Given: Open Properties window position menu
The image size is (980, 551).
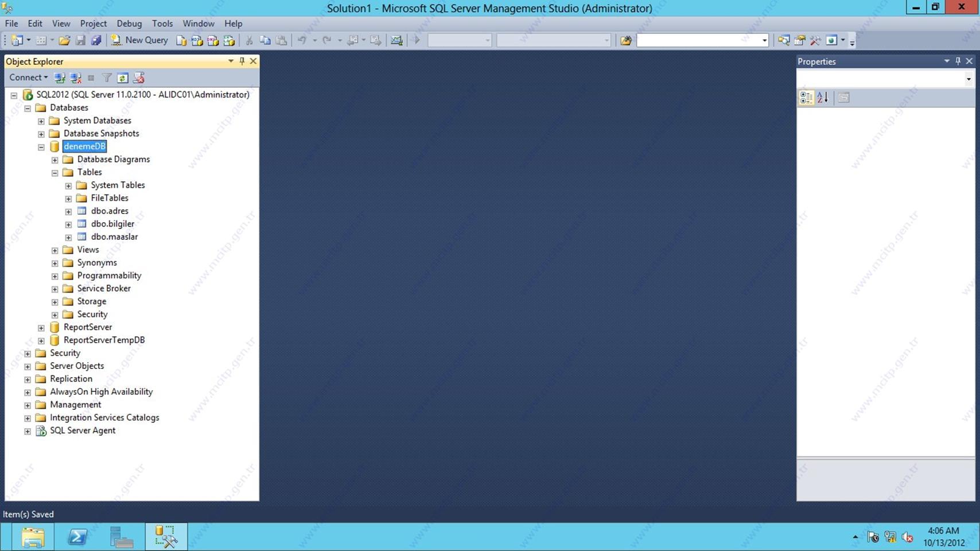Looking at the screenshot, I should (947, 61).
